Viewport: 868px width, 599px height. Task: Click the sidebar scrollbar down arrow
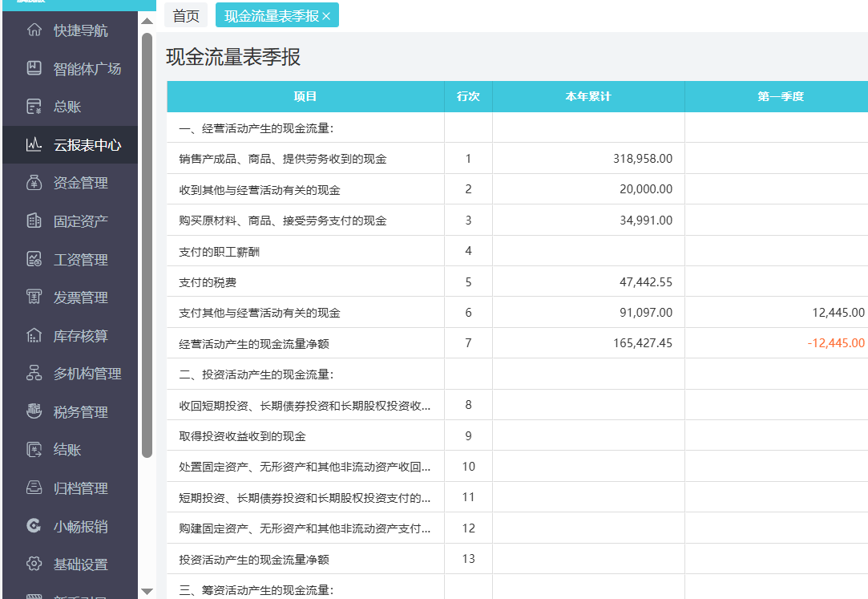point(147,593)
